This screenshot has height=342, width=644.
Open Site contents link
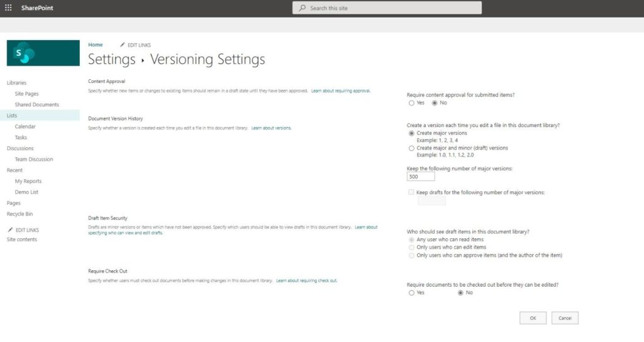click(22, 240)
